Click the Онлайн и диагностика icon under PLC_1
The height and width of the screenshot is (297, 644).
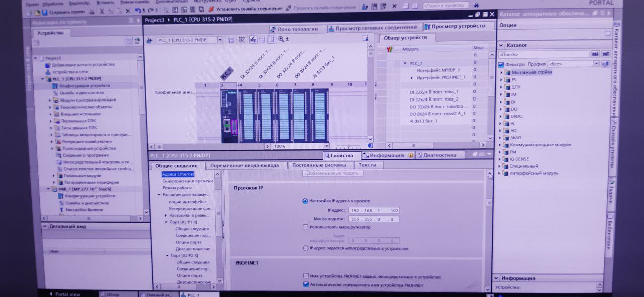55,93
